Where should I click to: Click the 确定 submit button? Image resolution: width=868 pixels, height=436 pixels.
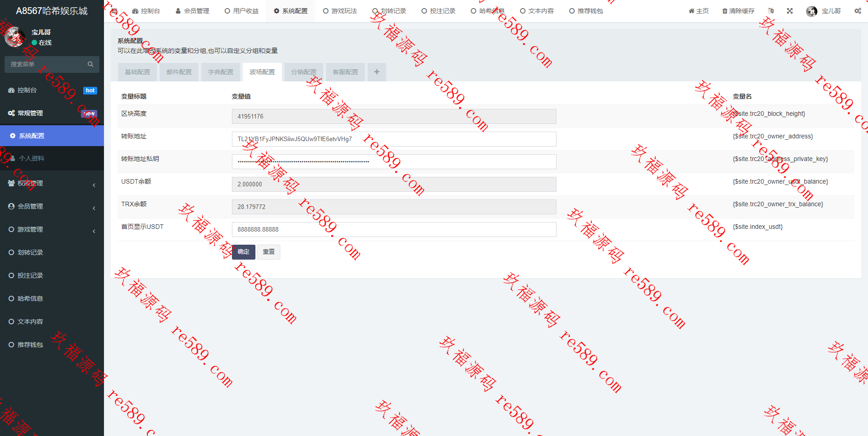[x=244, y=252]
